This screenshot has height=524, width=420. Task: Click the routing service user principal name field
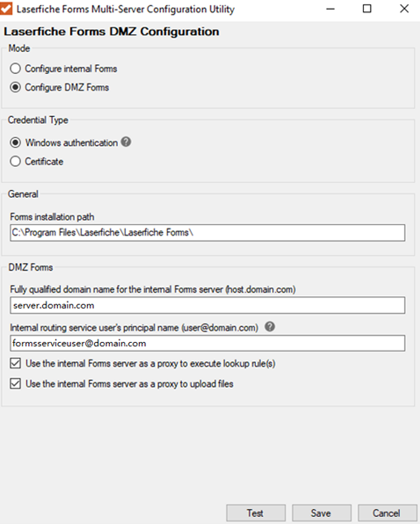207,343
